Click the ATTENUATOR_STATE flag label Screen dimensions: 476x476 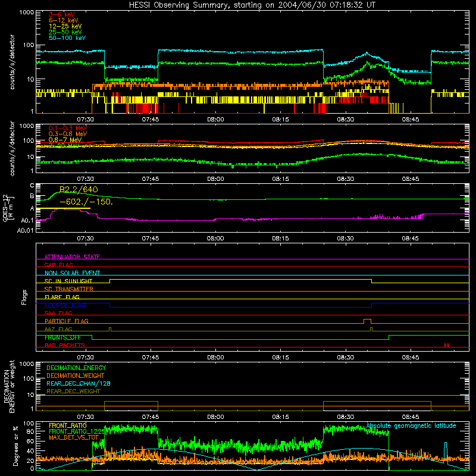pos(72,257)
